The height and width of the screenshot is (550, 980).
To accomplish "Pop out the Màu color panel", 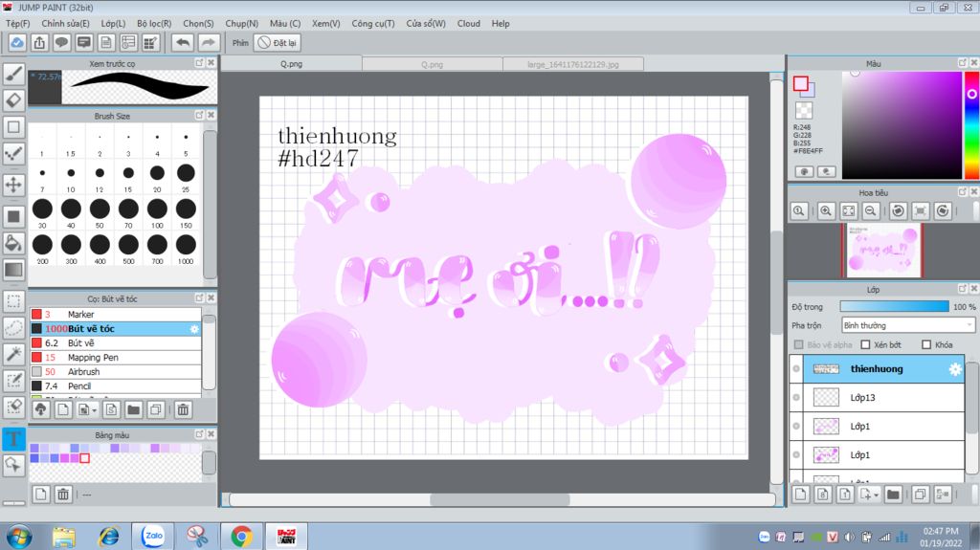I will click(x=963, y=63).
